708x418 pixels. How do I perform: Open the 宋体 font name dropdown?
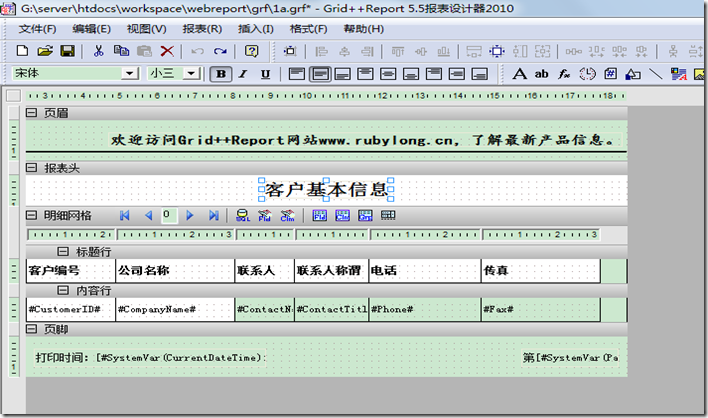coord(130,73)
